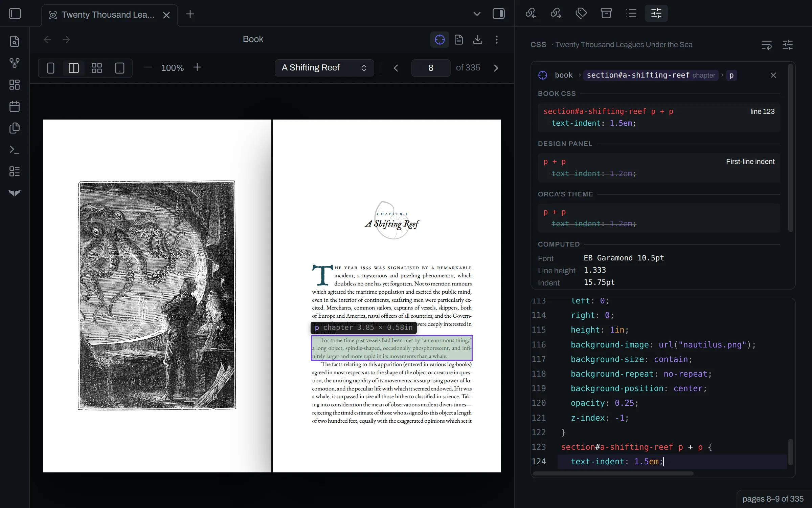The width and height of the screenshot is (812, 508).
Task: Close the element inspector card
Action: pyautogui.click(x=773, y=75)
